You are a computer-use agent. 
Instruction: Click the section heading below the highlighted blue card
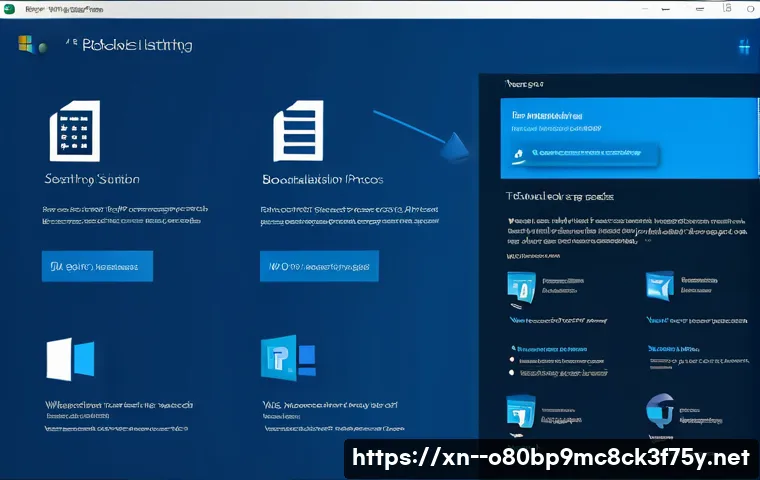(x=560, y=196)
